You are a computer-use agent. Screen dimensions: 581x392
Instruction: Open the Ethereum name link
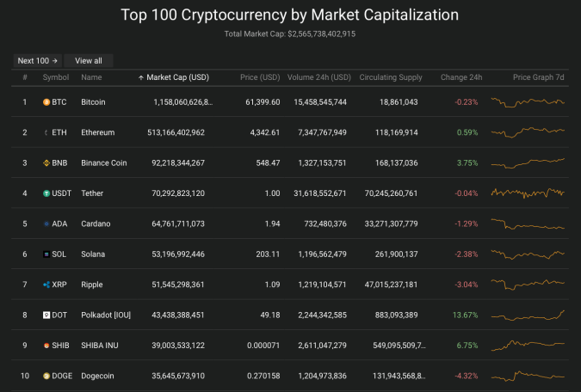(98, 132)
